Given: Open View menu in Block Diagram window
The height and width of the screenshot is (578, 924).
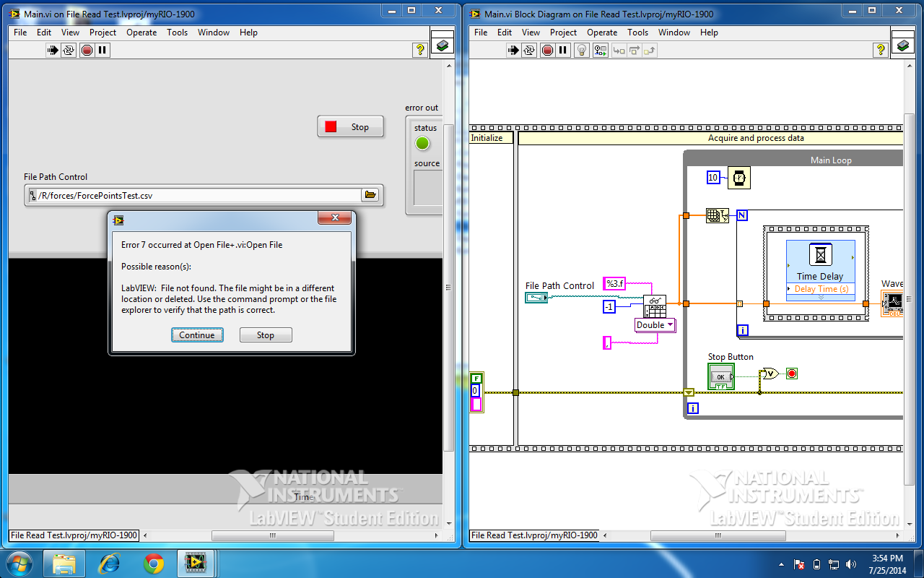Looking at the screenshot, I should click(531, 33).
